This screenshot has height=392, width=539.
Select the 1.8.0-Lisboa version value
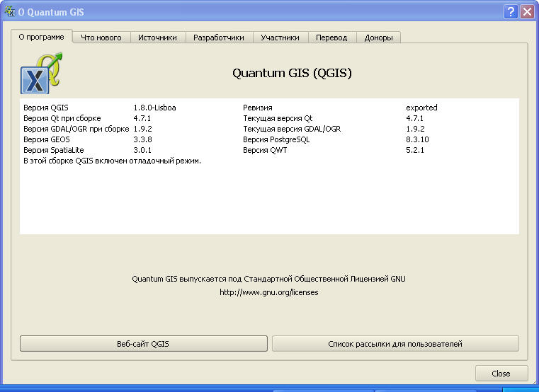tap(154, 108)
